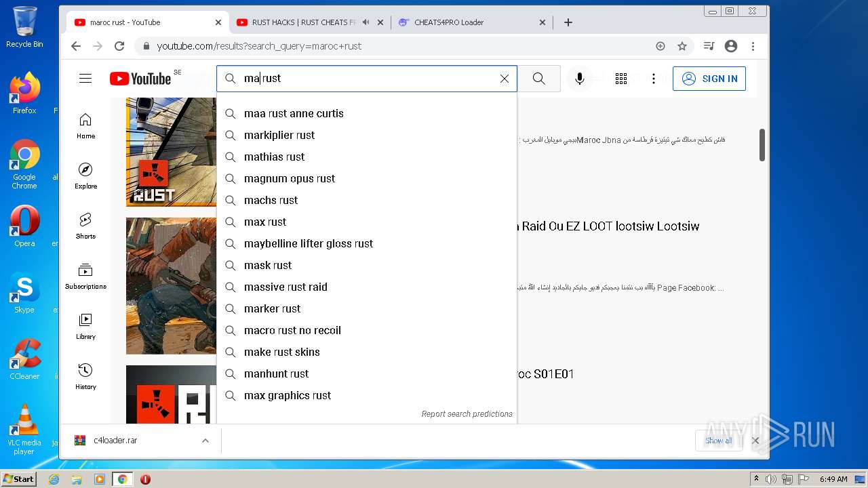
Task: Open the downloaded c4loader.rar file
Action: click(115, 441)
